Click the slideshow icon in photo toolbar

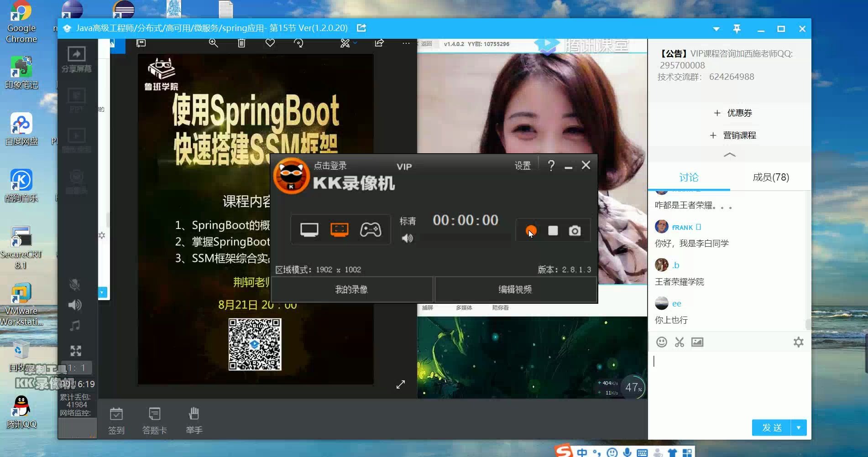(141, 43)
